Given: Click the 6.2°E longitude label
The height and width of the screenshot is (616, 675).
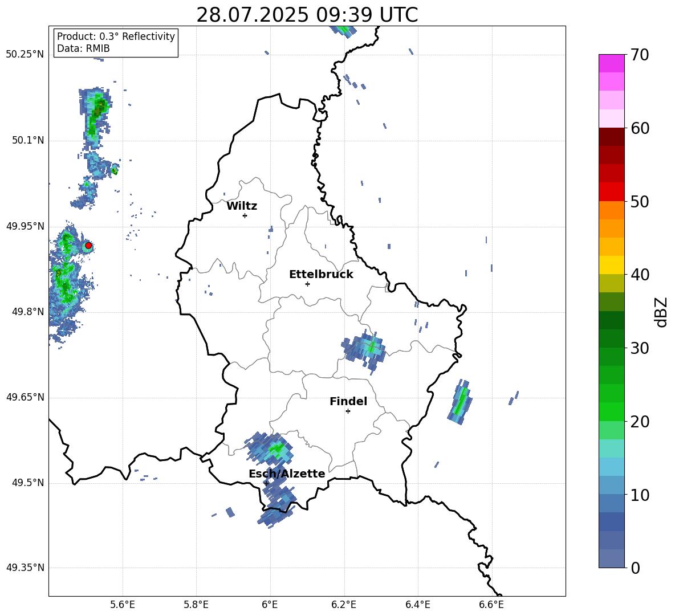Looking at the screenshot, I should coord(344,605).
